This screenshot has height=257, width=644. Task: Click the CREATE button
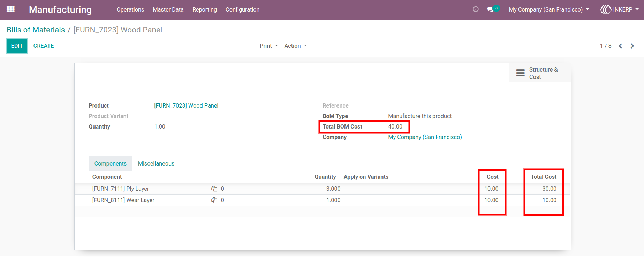[44, 46]
